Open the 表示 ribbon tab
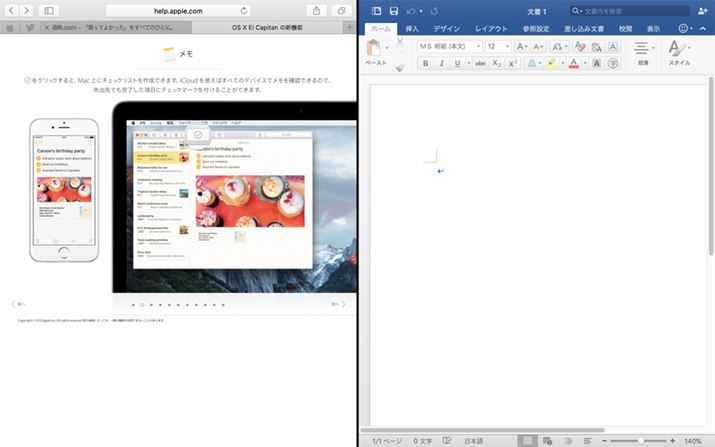 pyautogui.click(x=653, y=29)
